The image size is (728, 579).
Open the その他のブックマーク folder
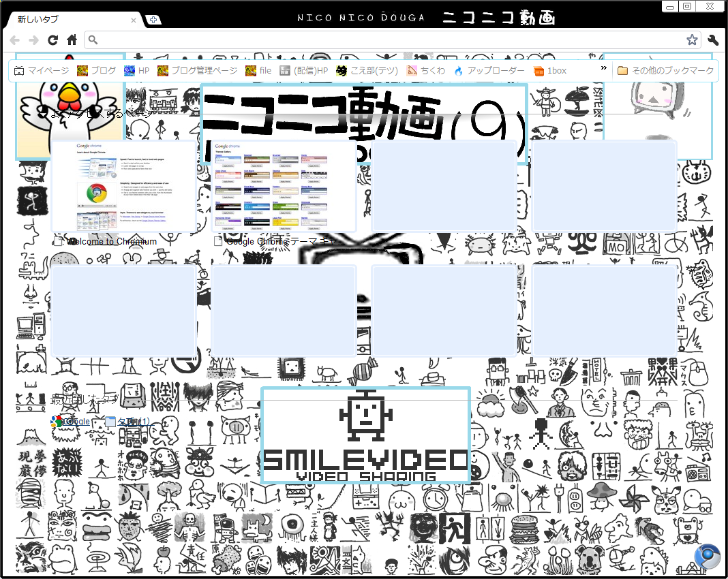coord(665,71)
